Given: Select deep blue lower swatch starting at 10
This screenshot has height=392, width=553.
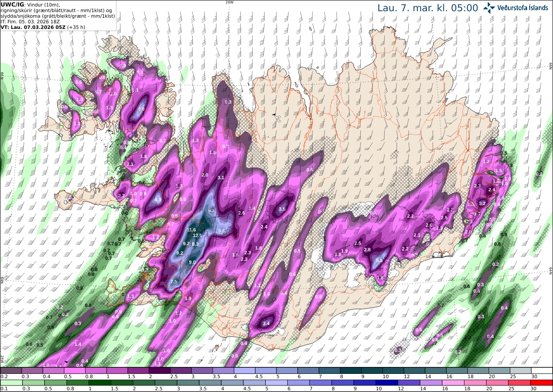Looking at the screenshot, I should click(x=387, y=383).
